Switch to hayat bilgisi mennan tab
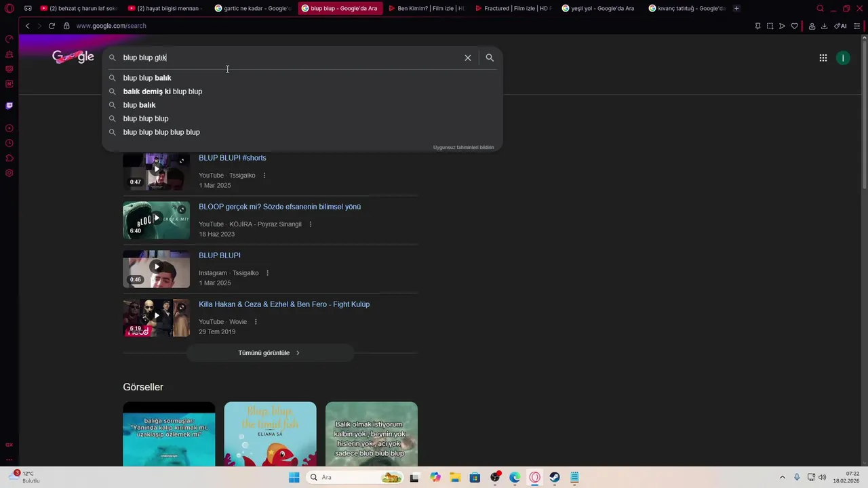Image resolution: width=868 pixels, height=488 pixels. coord(165,8)
